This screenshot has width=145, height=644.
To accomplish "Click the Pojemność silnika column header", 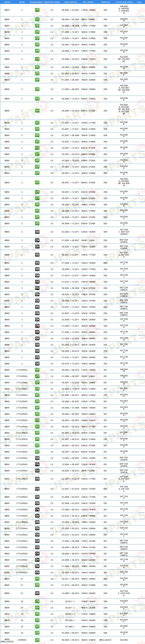I will 52,2.
